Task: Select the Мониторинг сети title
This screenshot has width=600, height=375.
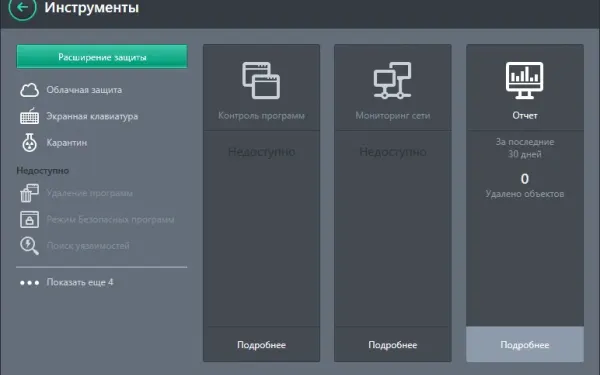Action: coord(393,116)
